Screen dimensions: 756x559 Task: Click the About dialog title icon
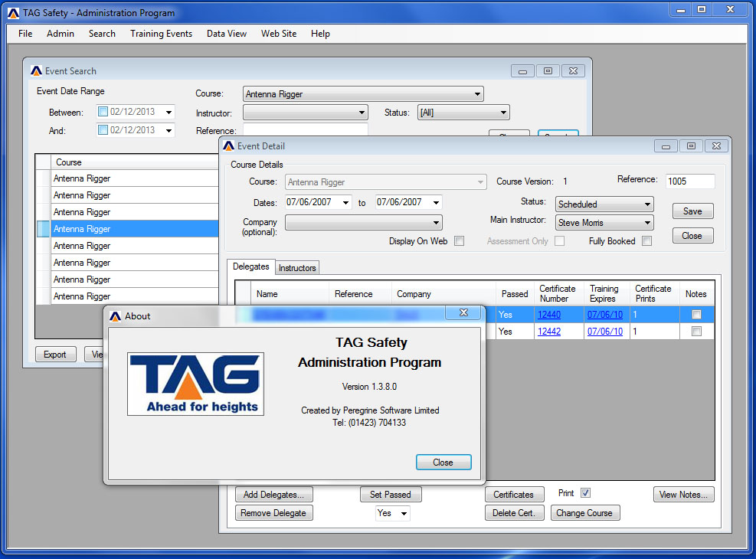tap(115, 316)
